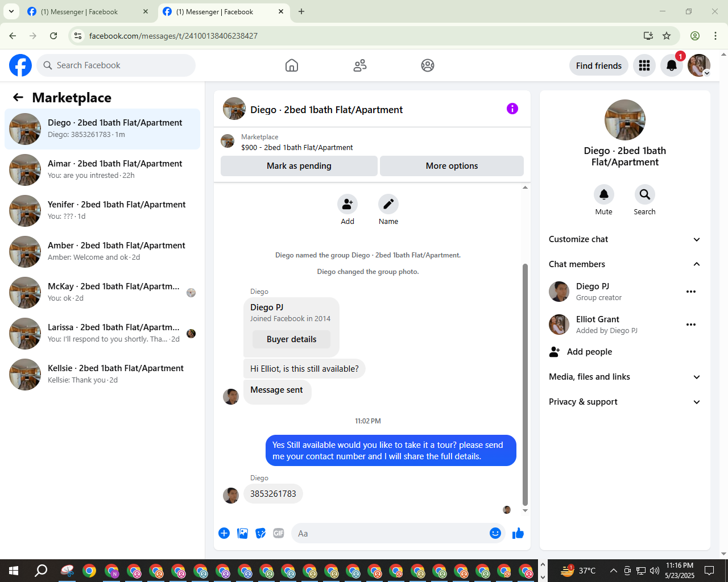This screenshot has width=728, height=582.
Task: Click Buyer details button
Action: [292, 339]
